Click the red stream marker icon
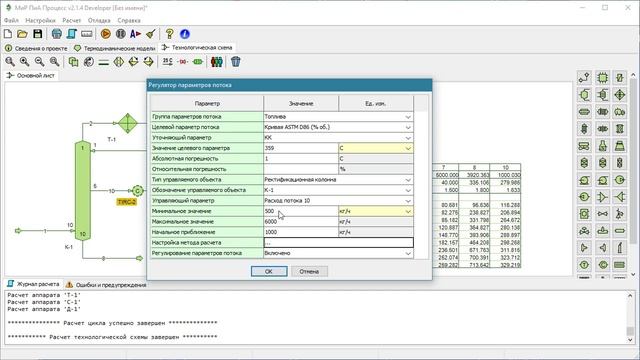The image size is (640, 360). (x=183, y=62)
